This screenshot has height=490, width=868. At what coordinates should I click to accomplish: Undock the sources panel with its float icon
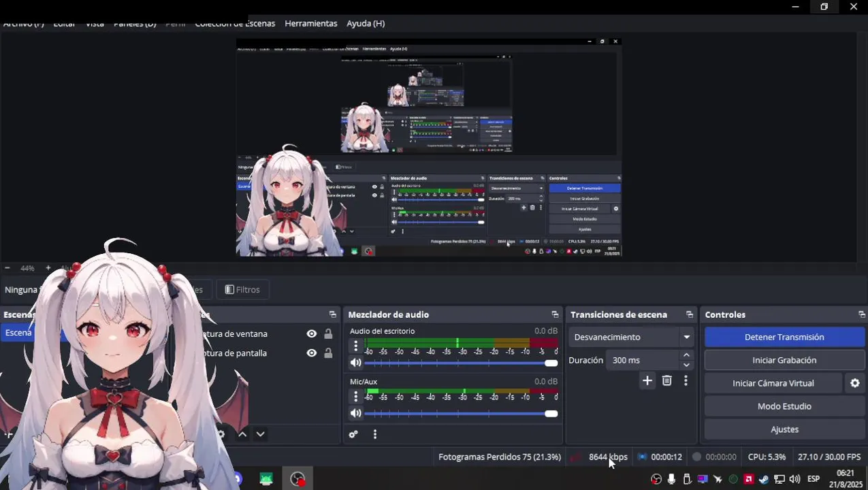(x=332, y=314)
